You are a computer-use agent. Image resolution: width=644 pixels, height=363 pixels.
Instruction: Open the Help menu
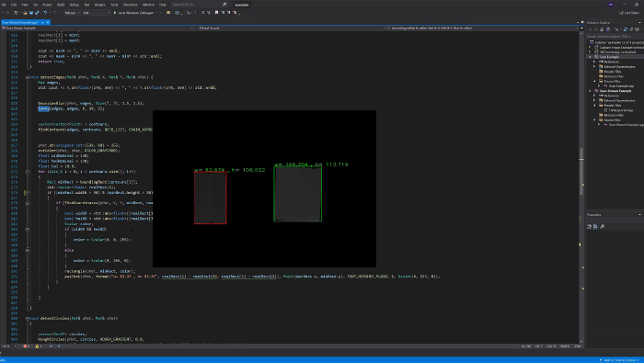(163, 5)
